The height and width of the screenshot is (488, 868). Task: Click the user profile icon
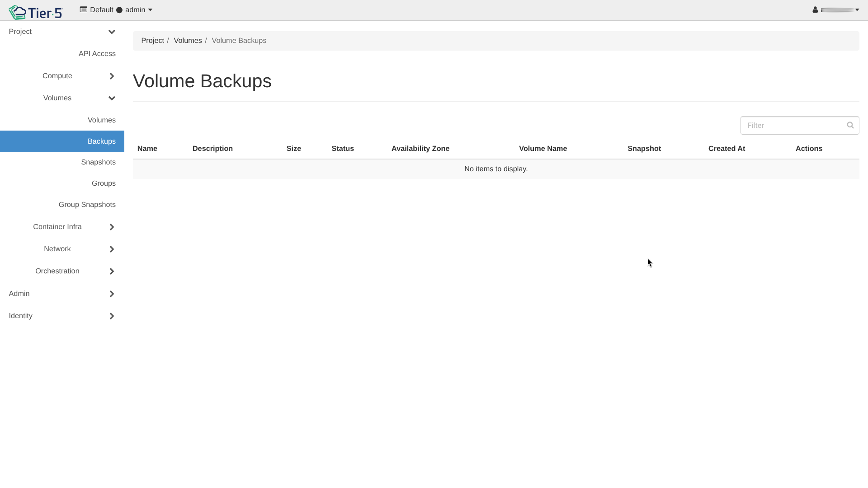tap(815, 10)
